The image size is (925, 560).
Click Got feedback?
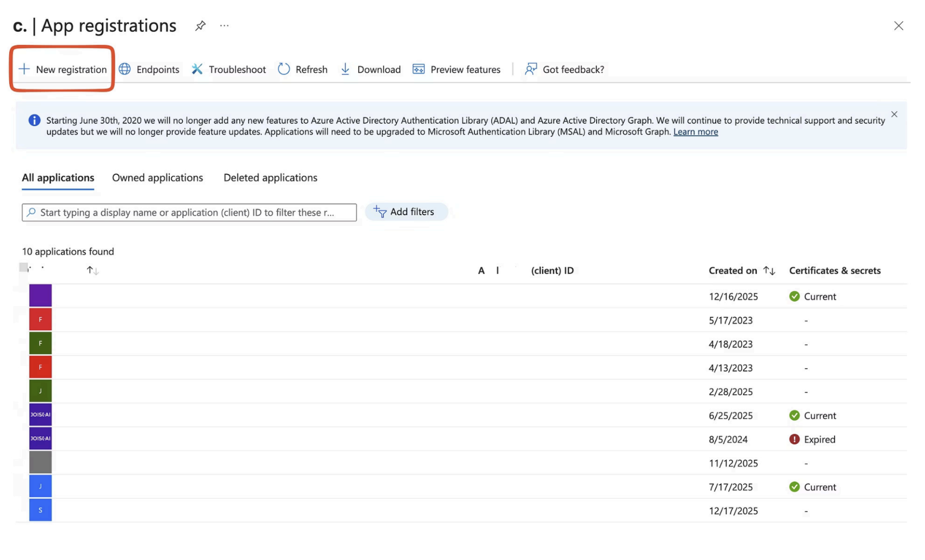pyautogui.click(x=565, y=69)
